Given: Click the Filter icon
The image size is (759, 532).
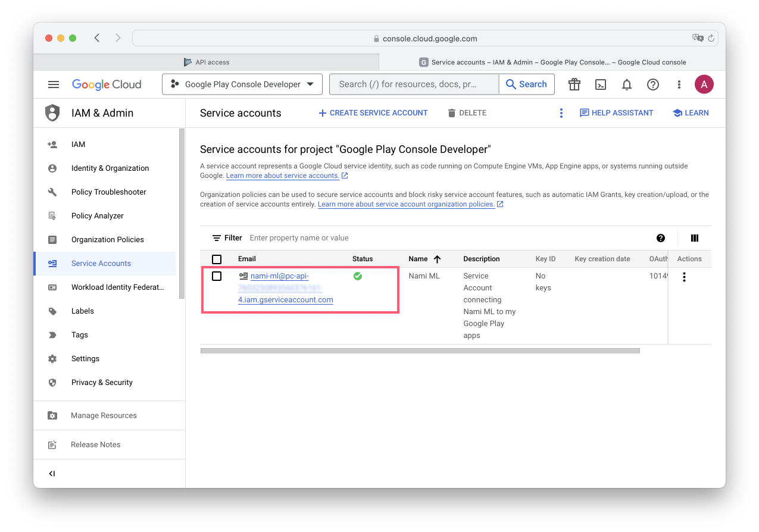Looking at the screenshot, I should 217,238.
